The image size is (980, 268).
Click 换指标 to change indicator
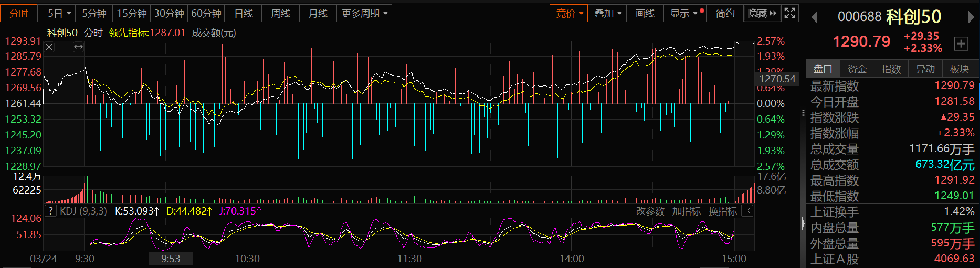[x=722, y=211]
